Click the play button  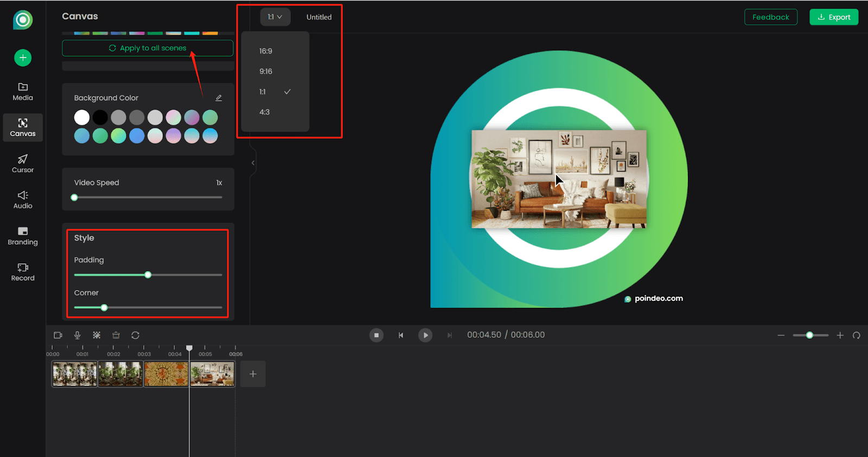(425, 335)
